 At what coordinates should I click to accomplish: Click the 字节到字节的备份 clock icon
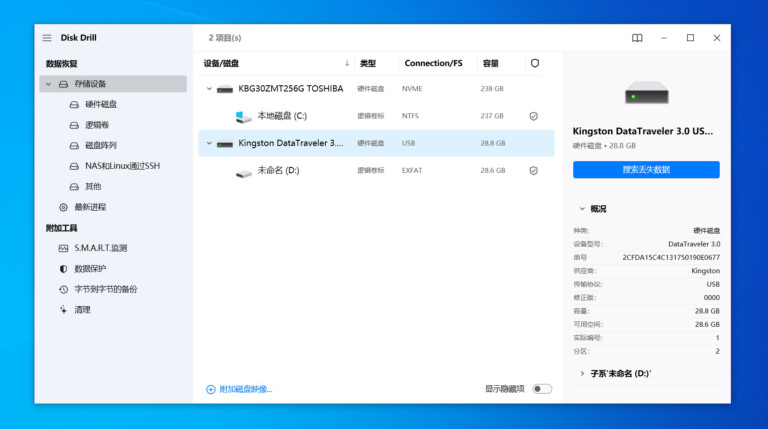coord(63,289)
